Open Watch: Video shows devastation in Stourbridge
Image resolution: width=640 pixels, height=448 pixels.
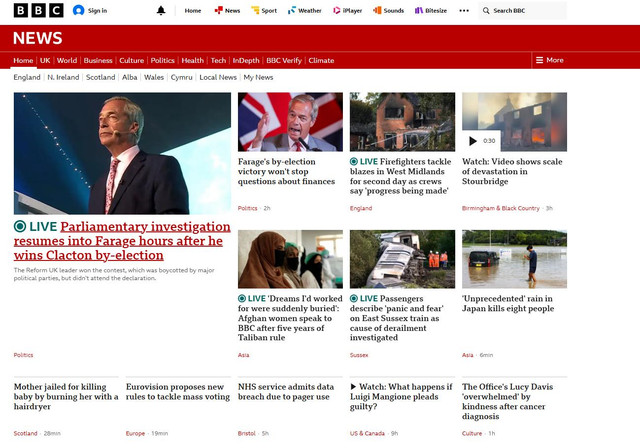point(512,171)
